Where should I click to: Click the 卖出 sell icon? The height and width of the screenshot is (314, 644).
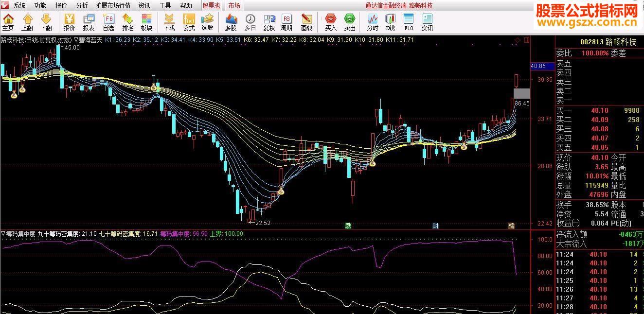click(350, 23)
